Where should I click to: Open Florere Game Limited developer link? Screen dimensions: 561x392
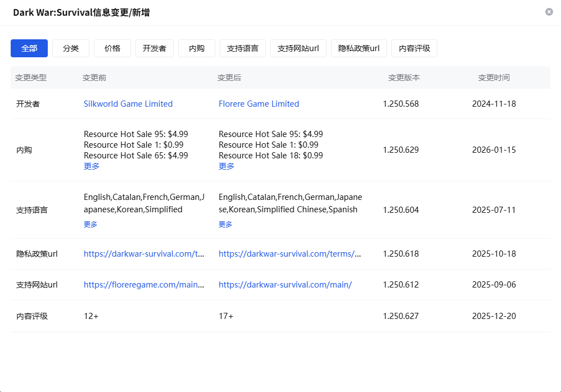(259, 103)
